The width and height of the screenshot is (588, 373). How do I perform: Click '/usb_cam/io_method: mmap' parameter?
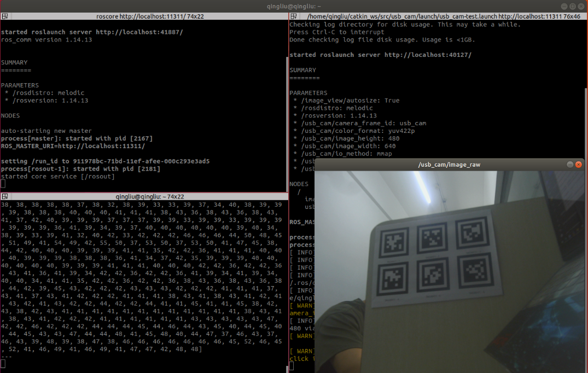point(346,154)
